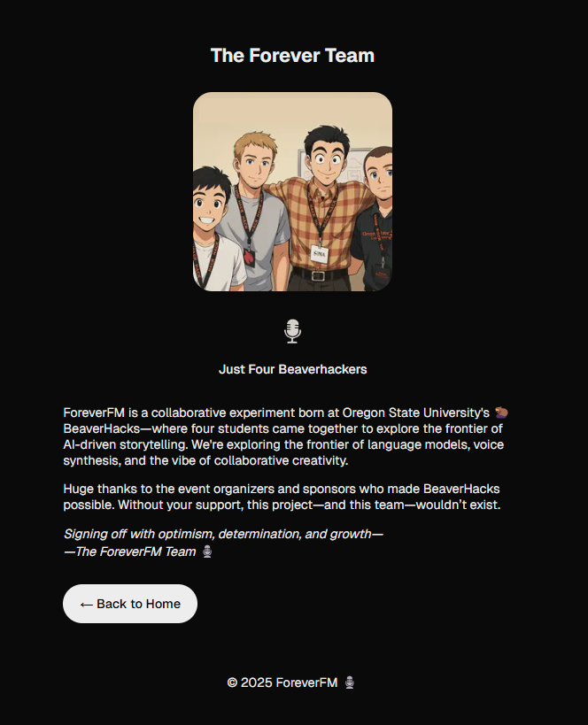Click The Forever Team heading
This screenshot has width=588, height=725.
pyautogui.click(x=292, y=56)
